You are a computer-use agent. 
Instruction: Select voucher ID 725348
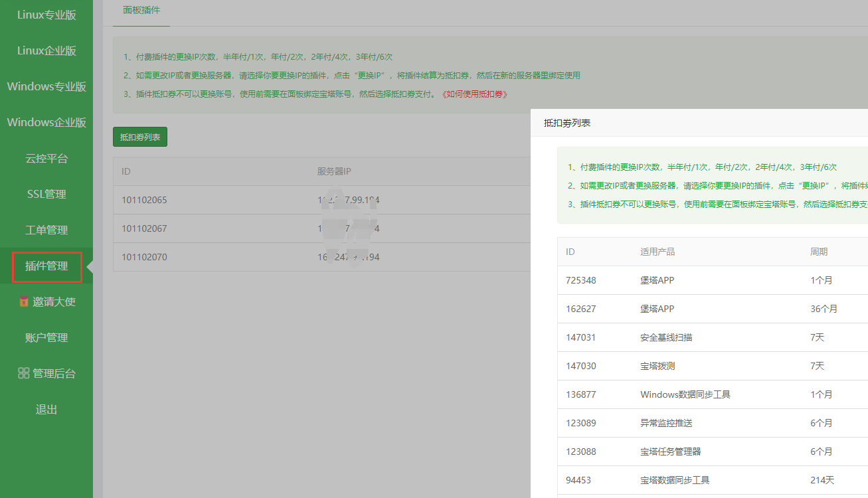[581, 280]
